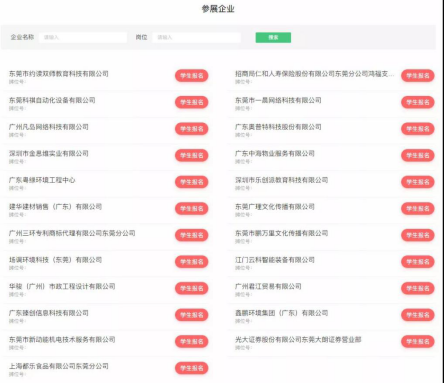This screenshot has width=444, height=384.
Task: Click the 企业名称 input field
Action: point(83,37)
